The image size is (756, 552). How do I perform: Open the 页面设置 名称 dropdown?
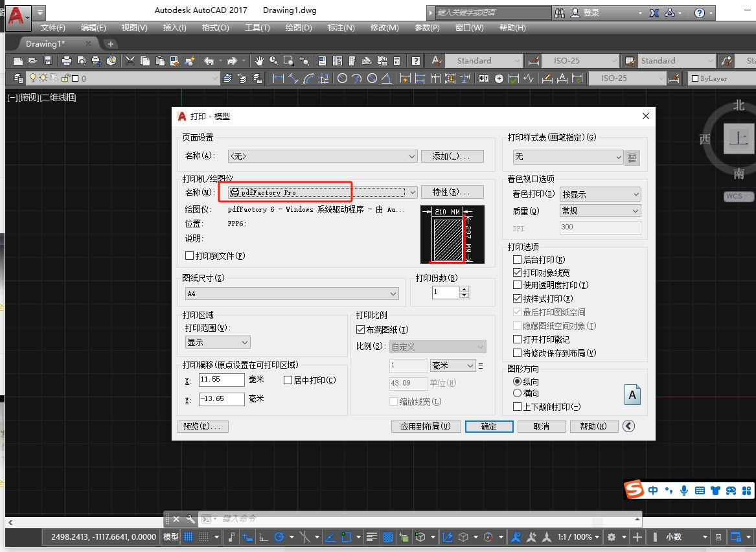pyautogui.click(x=323, y=156)
